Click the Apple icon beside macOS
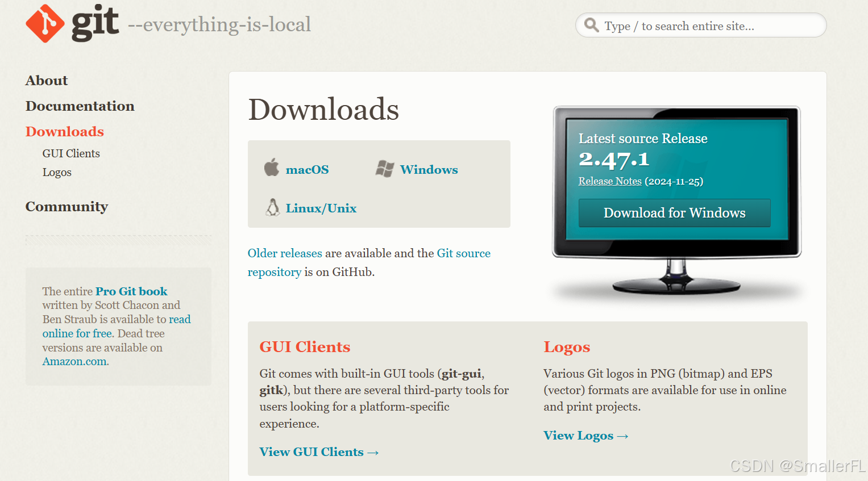The height and width of the screenshot is (481, 868). click(272, 168)
